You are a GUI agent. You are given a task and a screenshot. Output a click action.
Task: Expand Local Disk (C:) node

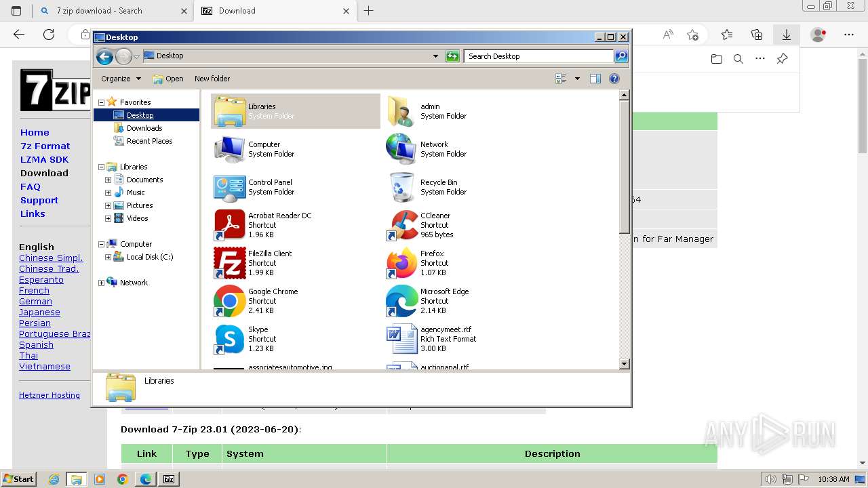[x=108, y=257]
